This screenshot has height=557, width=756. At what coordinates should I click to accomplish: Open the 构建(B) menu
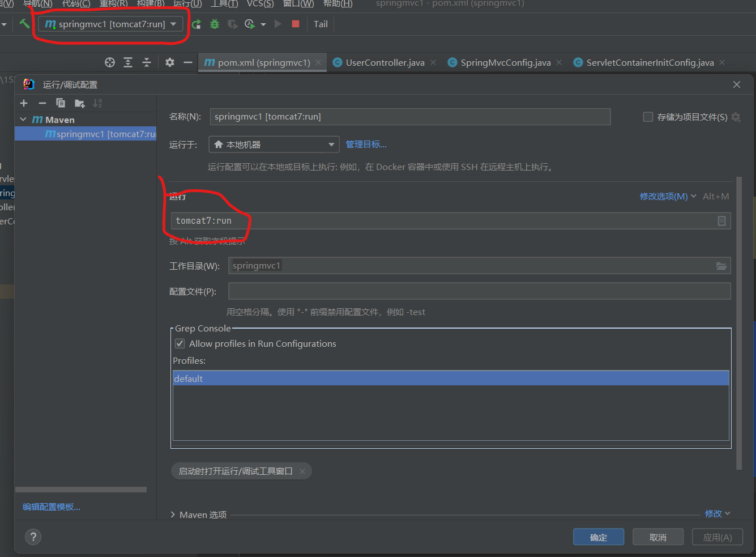pos(151,3)
